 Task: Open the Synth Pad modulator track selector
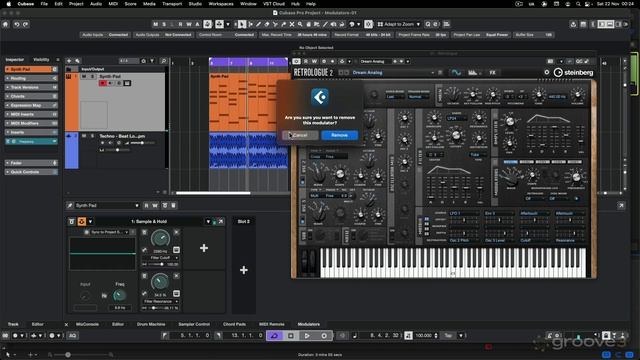[107, 205]
